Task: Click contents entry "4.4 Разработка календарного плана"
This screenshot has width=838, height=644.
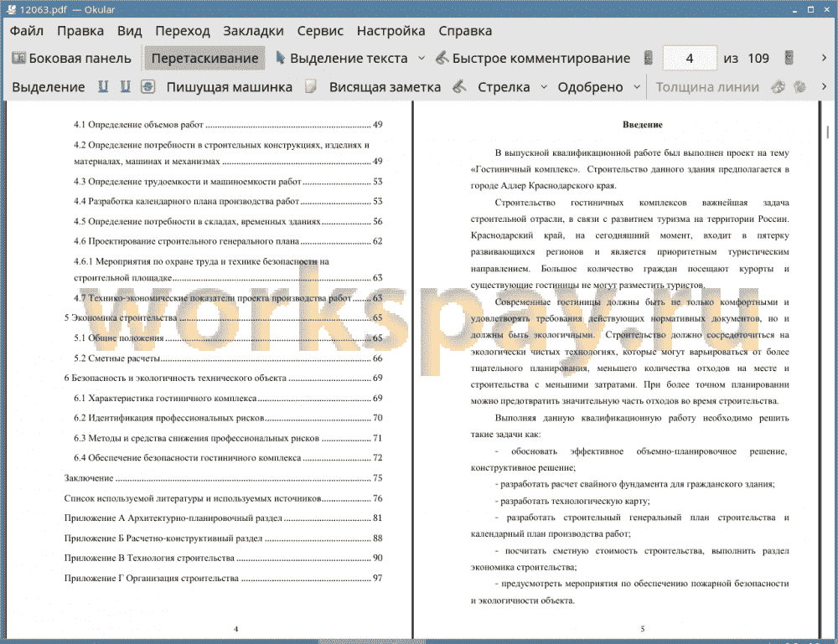Action: pyautogui.click(x=228, y=201)
